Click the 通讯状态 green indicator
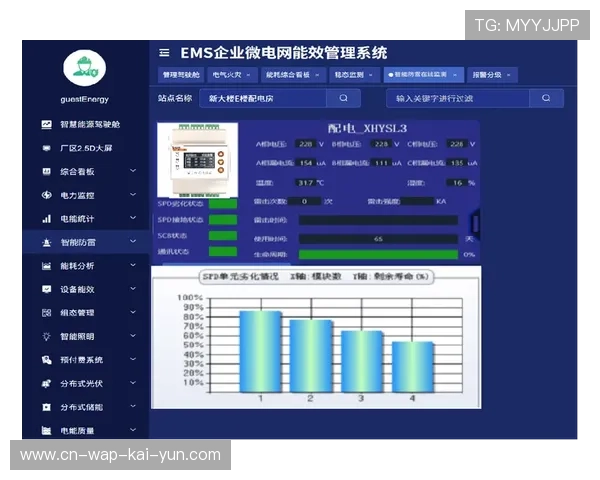 [x=223, y=251]
